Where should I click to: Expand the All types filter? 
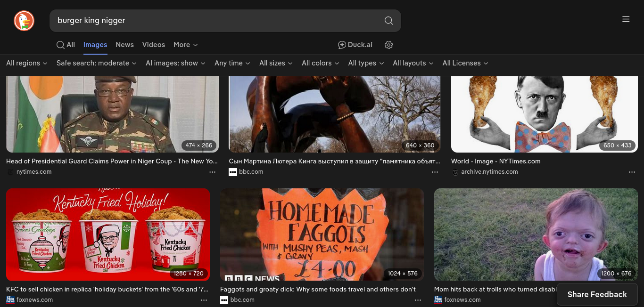[366, 63]
